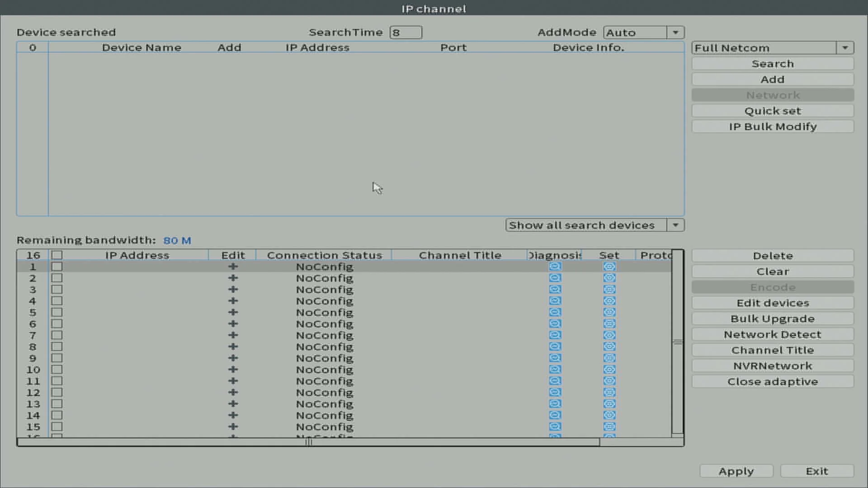Tick the checkbox for channel 9

tap(57, 358)
